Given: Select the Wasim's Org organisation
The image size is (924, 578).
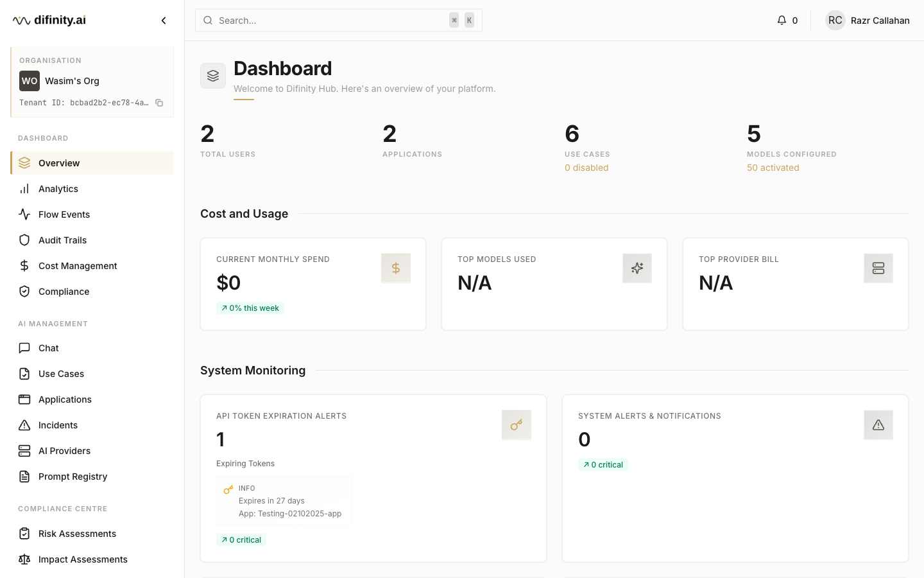Looking at the screenshot, I should [72, 81].
